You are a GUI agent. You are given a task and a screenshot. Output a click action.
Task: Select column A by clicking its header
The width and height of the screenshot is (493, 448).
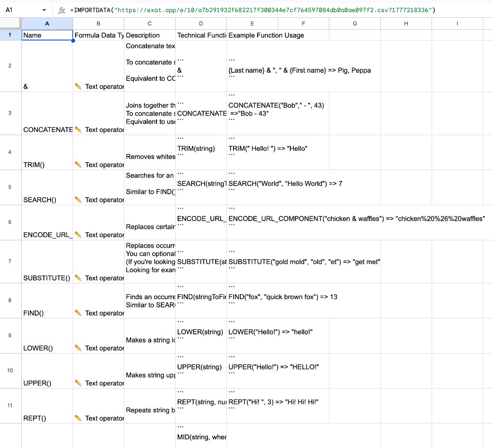click(x=47, y=23)
